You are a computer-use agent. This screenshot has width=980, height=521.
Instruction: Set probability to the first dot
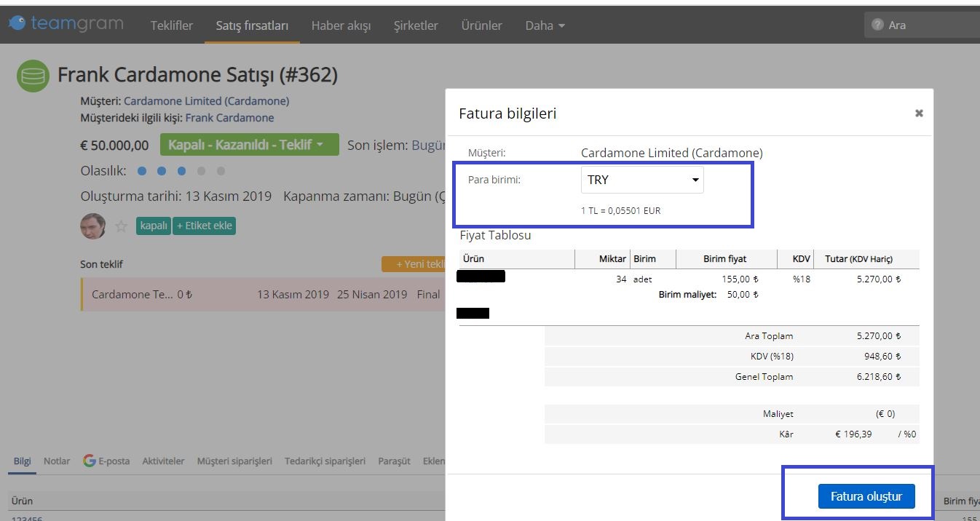[142, 171]
